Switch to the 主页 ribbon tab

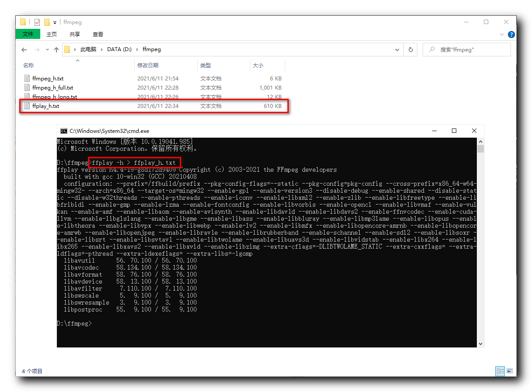point(52,34)
